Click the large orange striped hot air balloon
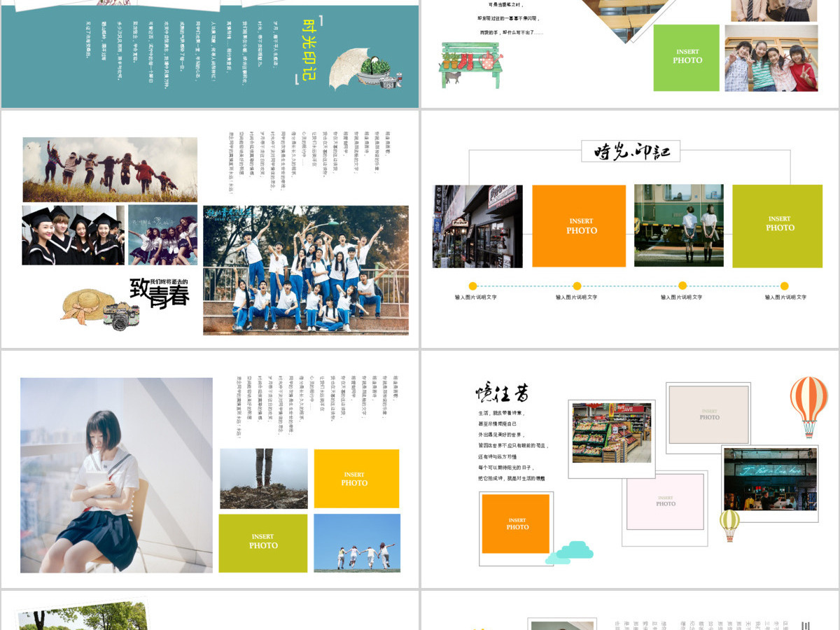 pos(808,406)
